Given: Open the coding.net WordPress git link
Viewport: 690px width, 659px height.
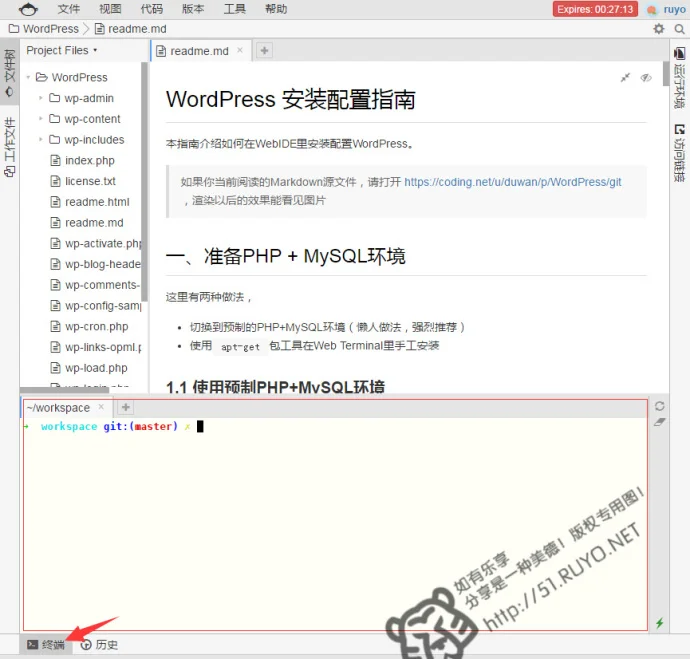Looking at the screenshot, I should click(x=513, y=182).
